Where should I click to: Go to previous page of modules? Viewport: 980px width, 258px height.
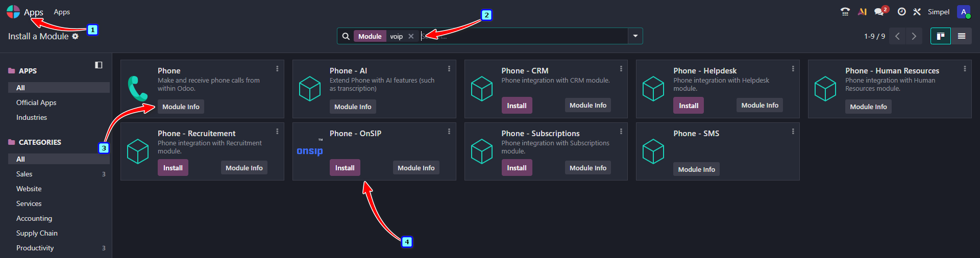(897, 36)
